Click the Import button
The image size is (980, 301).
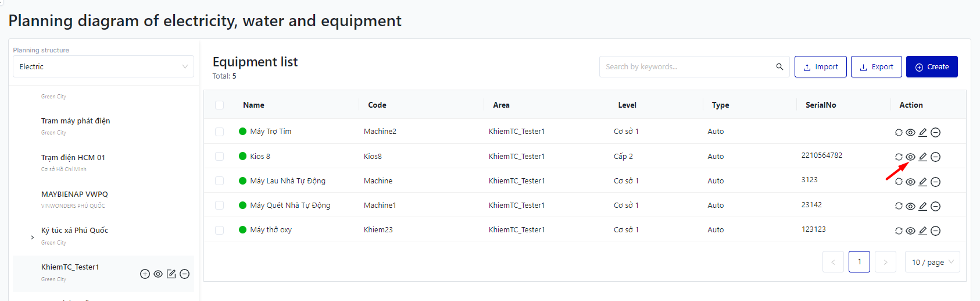pyautogui.click(x=820, y=67)
